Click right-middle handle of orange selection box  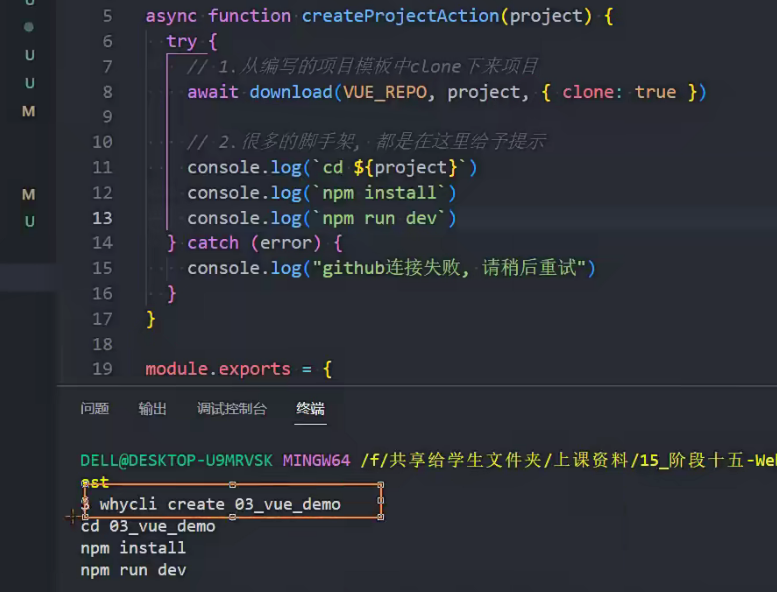pos(381,502)
